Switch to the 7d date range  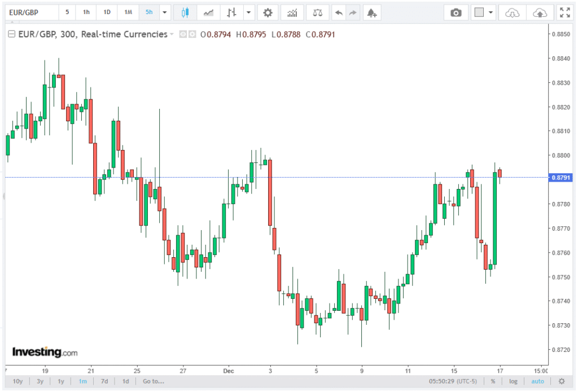pyautogui.click(x=104, y=381)
